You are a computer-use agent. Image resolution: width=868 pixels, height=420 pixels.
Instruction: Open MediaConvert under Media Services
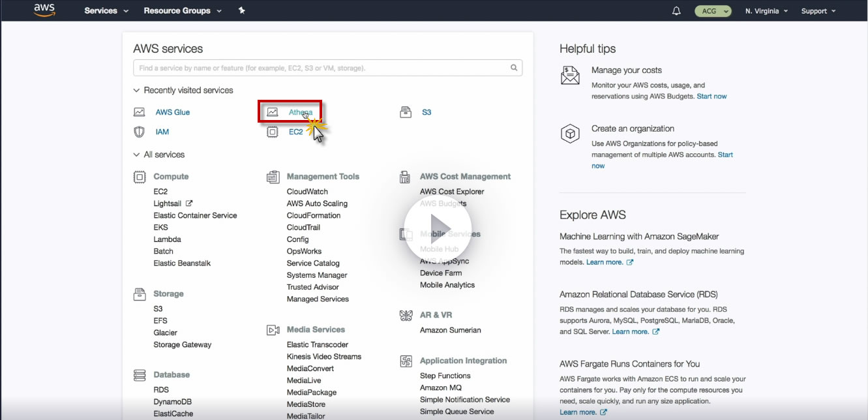point(310,368)
